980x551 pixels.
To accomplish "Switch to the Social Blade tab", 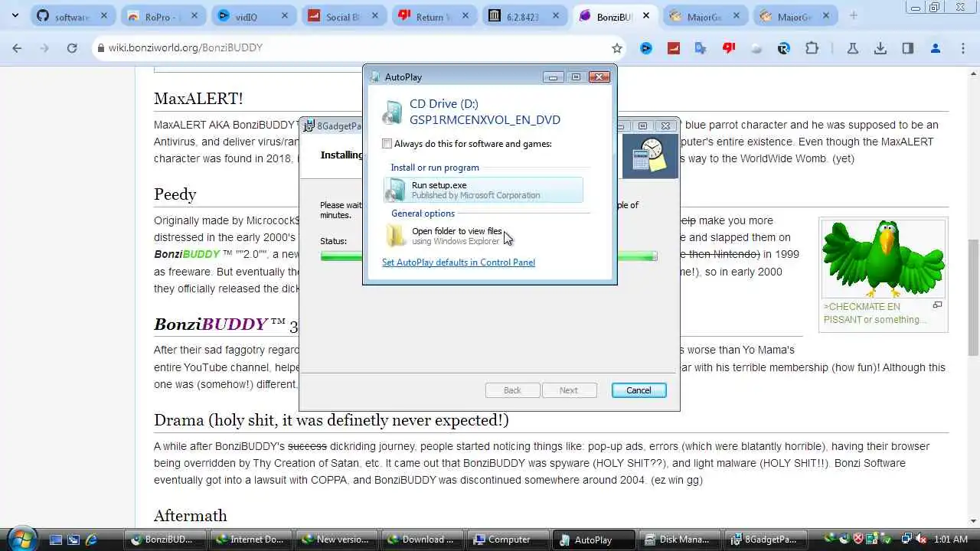I will click(x=344, y=17).
